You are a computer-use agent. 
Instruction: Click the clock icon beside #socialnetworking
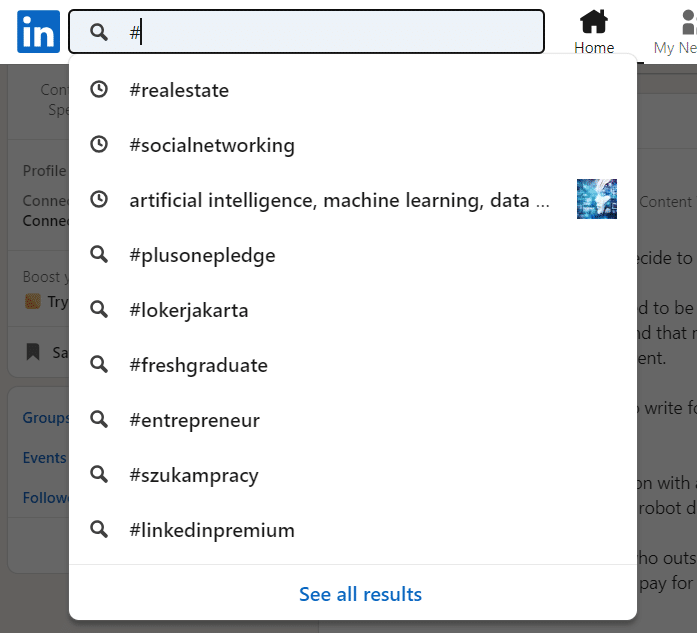click(99, 145)
